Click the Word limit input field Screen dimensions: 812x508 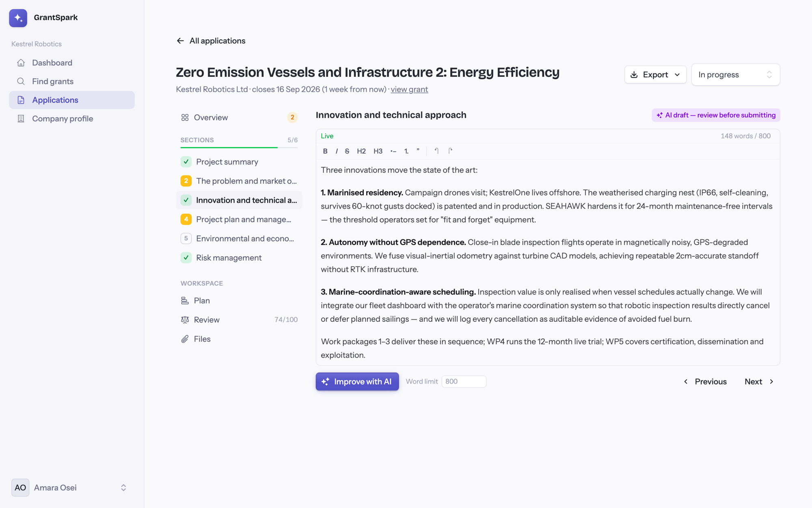[x=464, y=382]
